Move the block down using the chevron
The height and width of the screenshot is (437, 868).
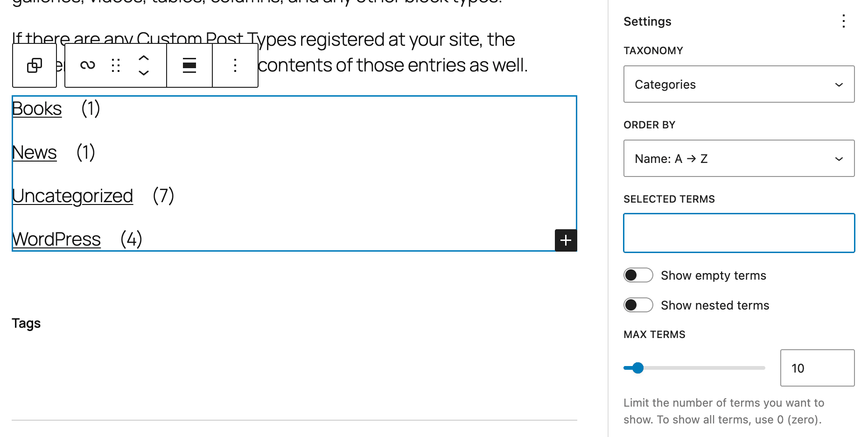pyautogui.click(x=144, y=73)
